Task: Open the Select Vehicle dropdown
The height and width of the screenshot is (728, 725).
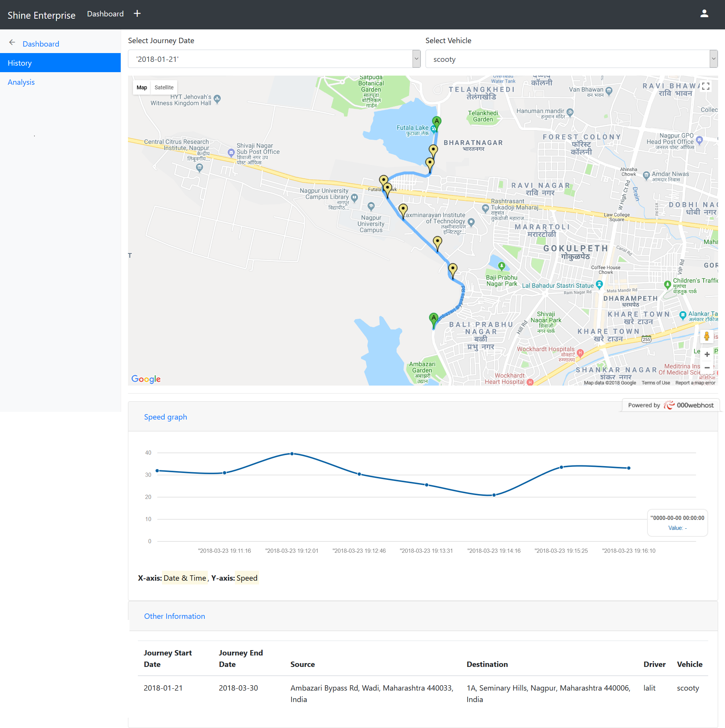Action: click(571, 59)
